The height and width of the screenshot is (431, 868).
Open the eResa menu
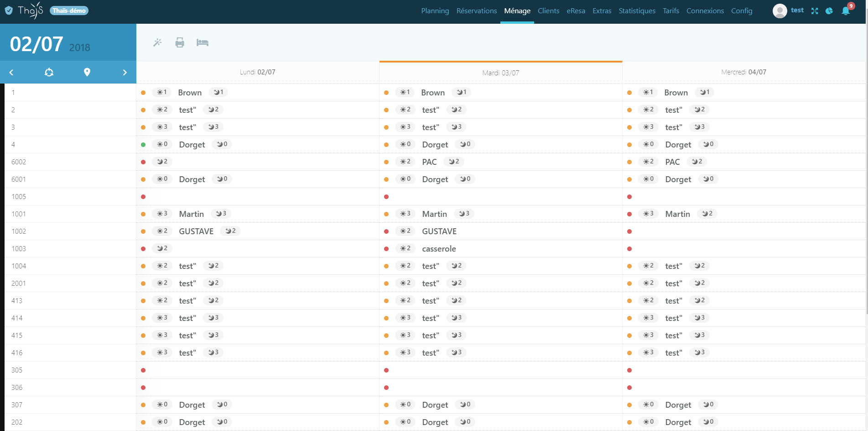pos(576,11)
